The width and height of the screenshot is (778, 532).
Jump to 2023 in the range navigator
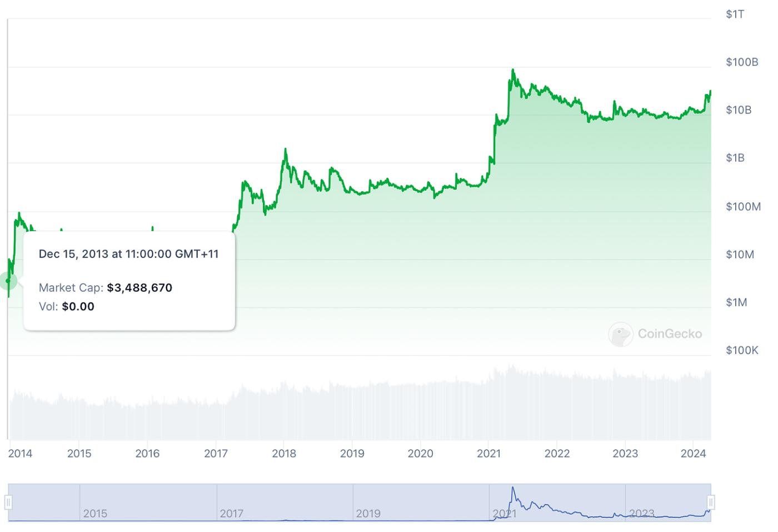(x=641, y=514)
